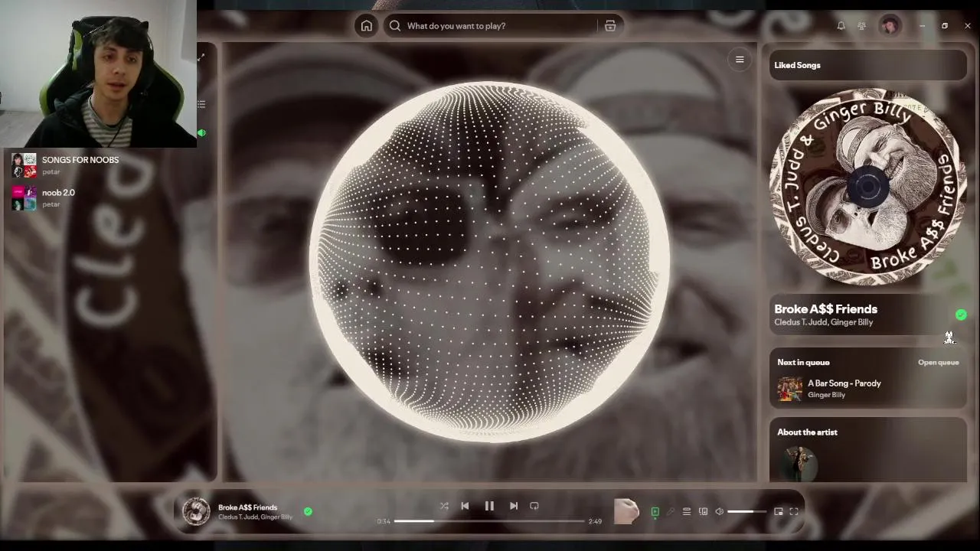Toggle repeat mode
The height and width of the screenshot is (551, 980).
pos(534,506)
